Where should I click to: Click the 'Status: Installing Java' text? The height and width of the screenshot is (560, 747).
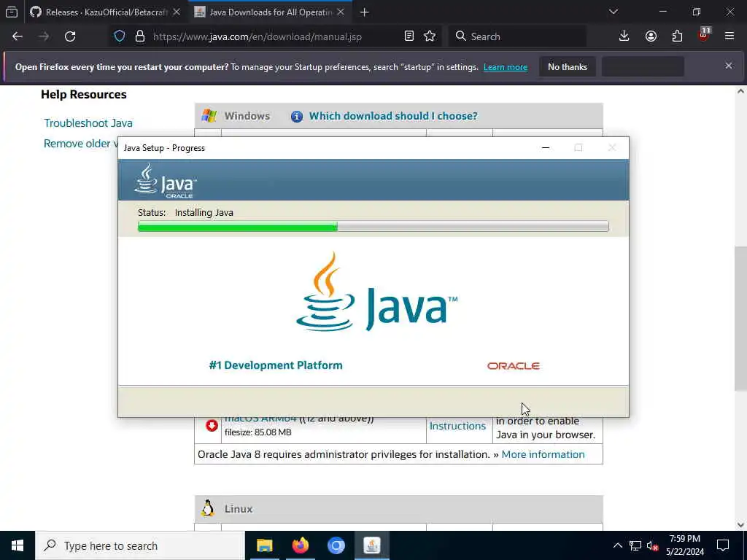(x=185, y=213)
